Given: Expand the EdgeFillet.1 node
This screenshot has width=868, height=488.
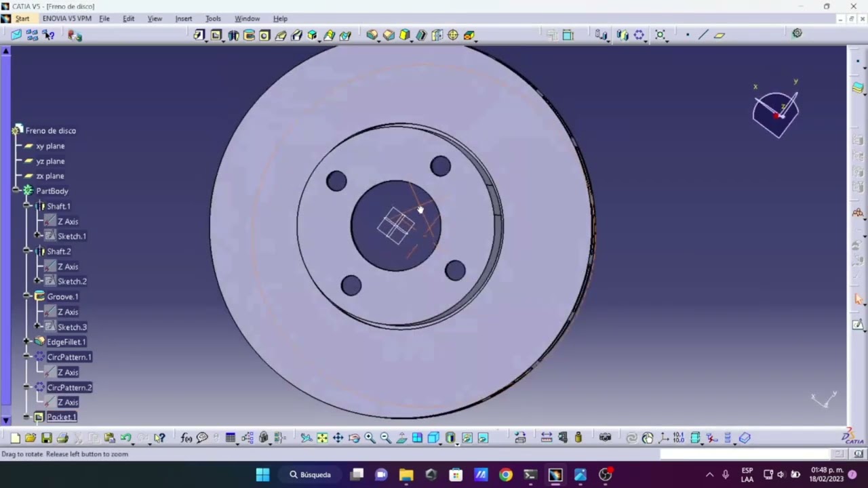Looking at the screenshot, I should click(27, 342).
